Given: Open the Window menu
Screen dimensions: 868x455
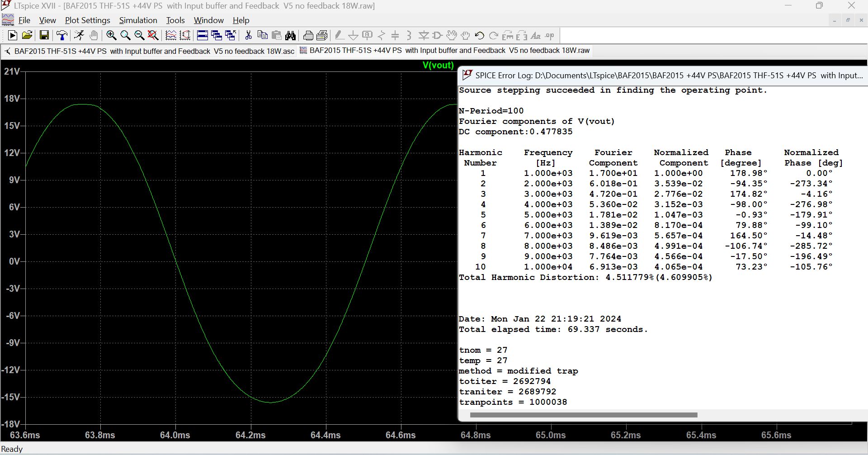Looking at the screenshot, I should point(209,20).
